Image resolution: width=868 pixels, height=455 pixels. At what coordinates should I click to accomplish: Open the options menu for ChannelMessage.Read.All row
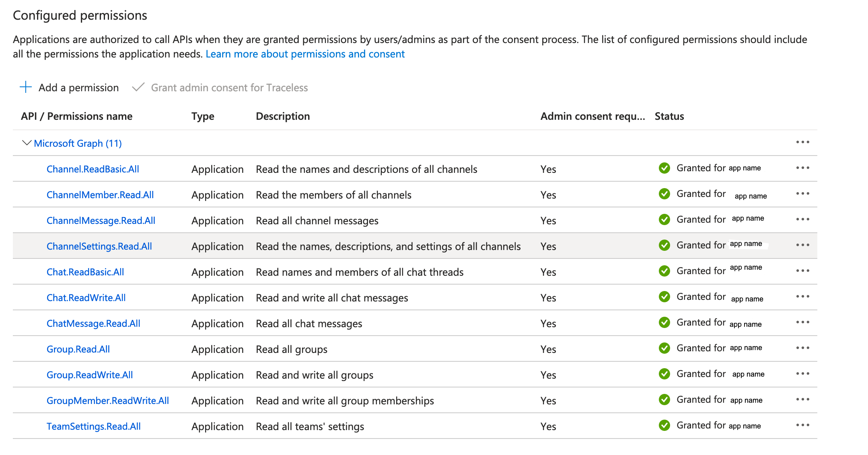click(x=802, y=219)
